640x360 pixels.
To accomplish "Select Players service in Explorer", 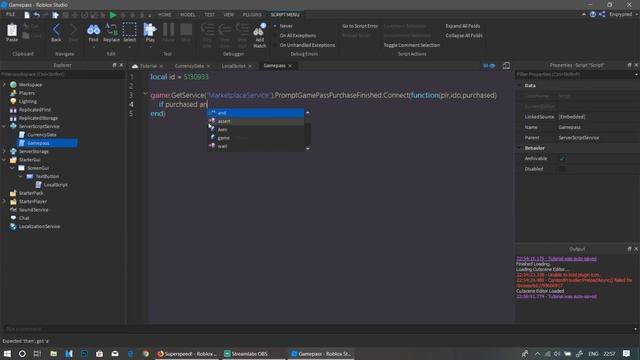I will point(27,93).
